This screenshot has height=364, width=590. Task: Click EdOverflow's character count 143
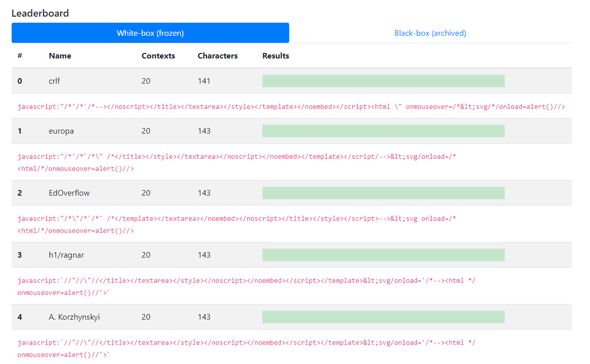pyautogui.click(x=204, y=193)
